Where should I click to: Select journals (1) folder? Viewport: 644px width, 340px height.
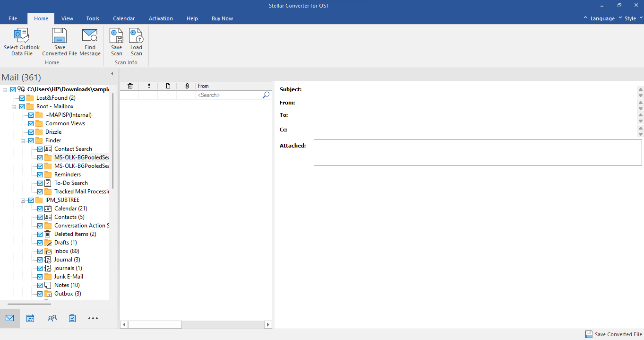point(68,268)
